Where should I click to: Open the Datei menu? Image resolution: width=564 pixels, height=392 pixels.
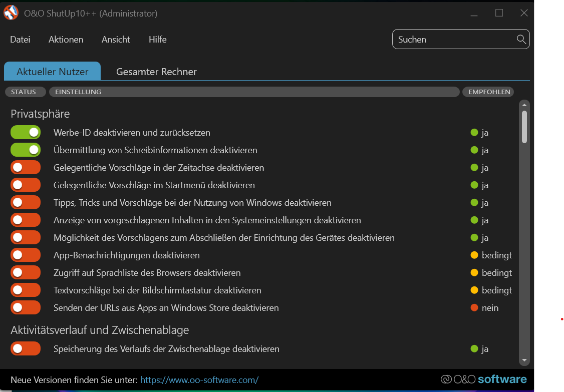20,39
